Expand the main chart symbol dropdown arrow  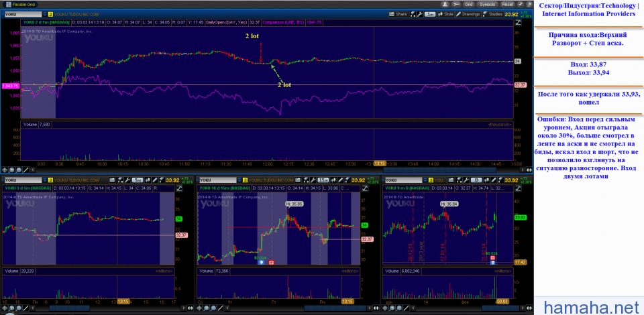(44, 14)
